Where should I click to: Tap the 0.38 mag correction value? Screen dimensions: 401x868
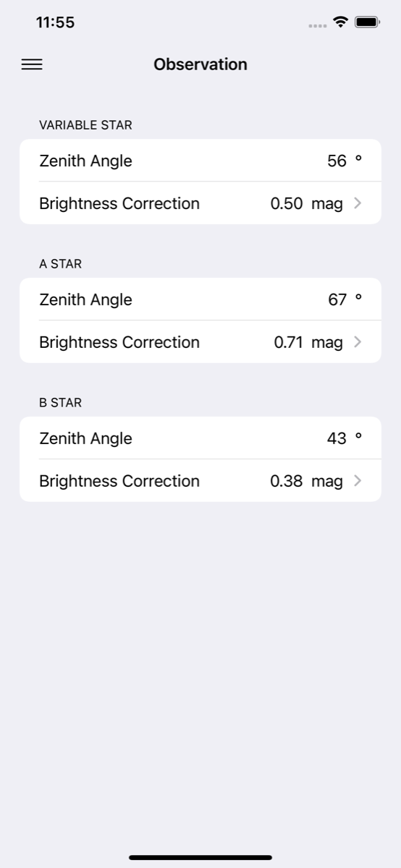[306, 481]
